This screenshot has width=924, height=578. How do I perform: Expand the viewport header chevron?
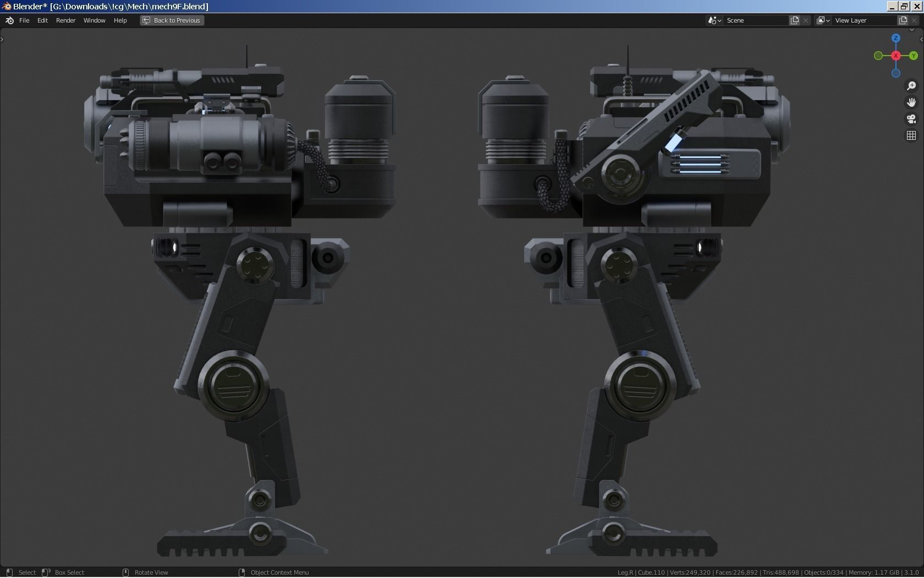(912, 31)
